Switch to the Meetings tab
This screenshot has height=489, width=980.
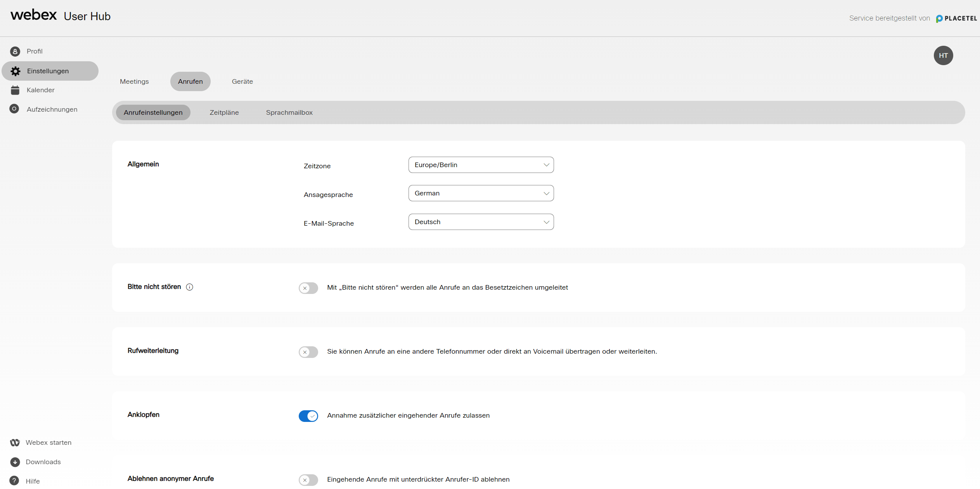(134, 81)
